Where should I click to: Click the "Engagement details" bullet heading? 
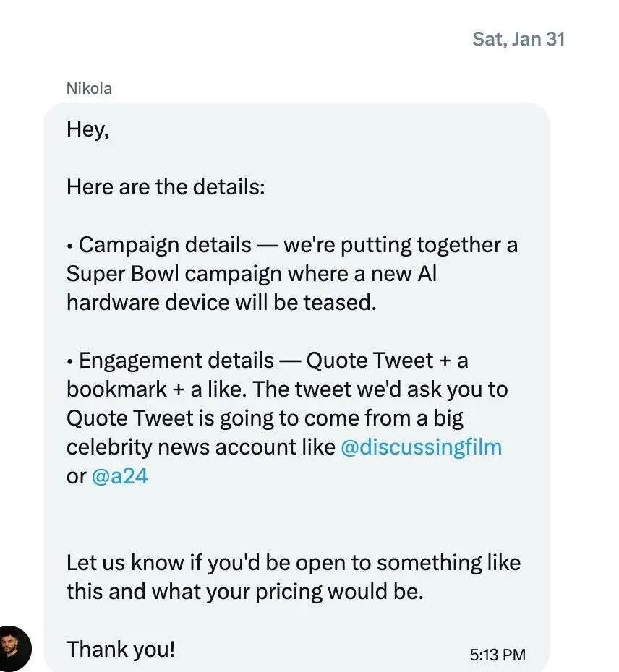pyautogui.click(x=176, y=361)
